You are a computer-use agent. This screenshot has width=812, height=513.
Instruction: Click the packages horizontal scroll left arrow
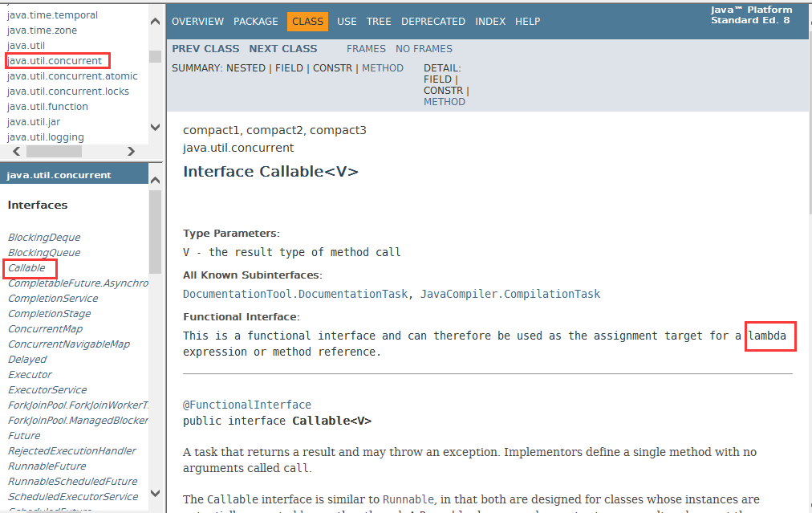(x=17, y=151)
